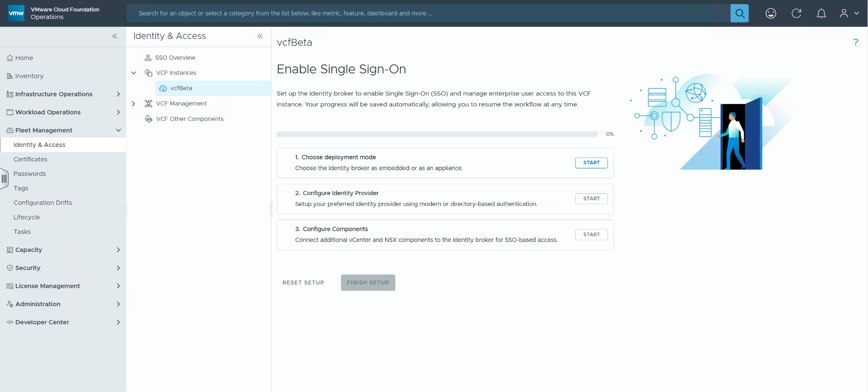Click the VMware logo icon
Viewport: 868px width, 392px height.
[16, 13]
